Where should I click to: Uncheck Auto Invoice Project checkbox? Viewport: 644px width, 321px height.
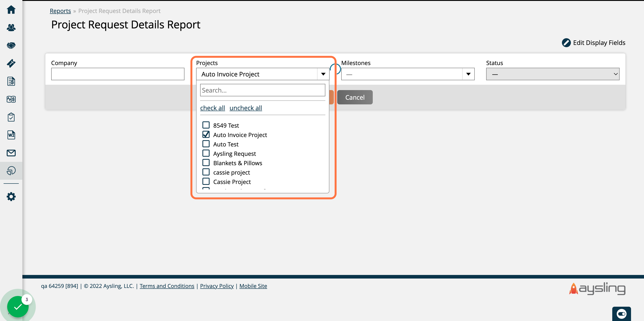206,135
